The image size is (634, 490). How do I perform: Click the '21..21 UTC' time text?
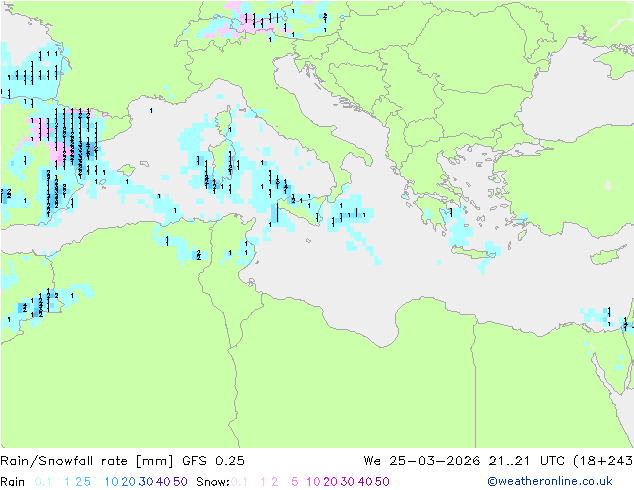(526, 461)
